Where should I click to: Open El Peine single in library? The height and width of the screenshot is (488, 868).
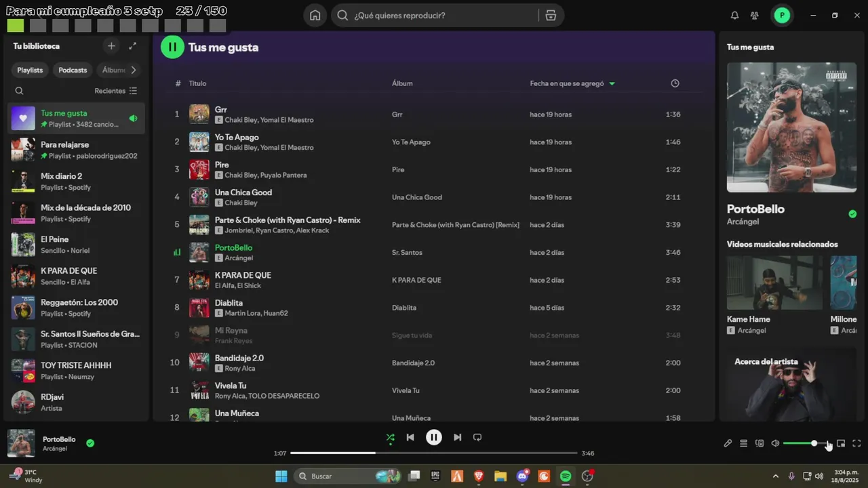click(x=76, y=244)
